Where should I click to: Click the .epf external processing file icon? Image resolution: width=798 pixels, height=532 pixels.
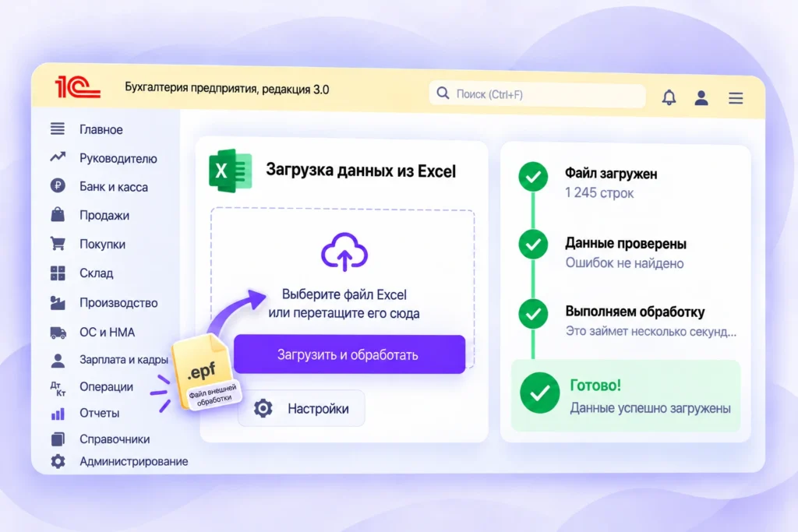(x=205, y=373)
